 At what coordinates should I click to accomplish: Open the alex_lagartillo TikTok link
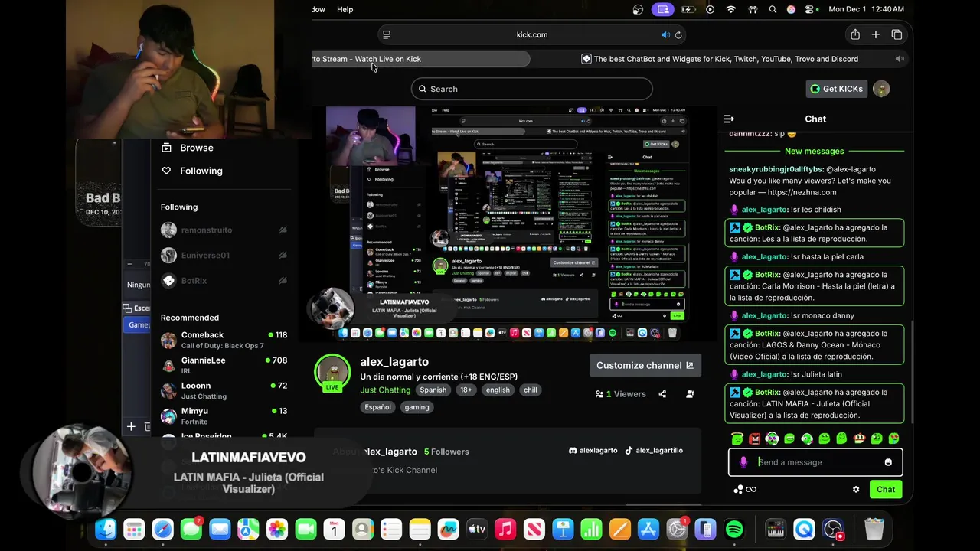pyautogui.click(x=654, y=451)
